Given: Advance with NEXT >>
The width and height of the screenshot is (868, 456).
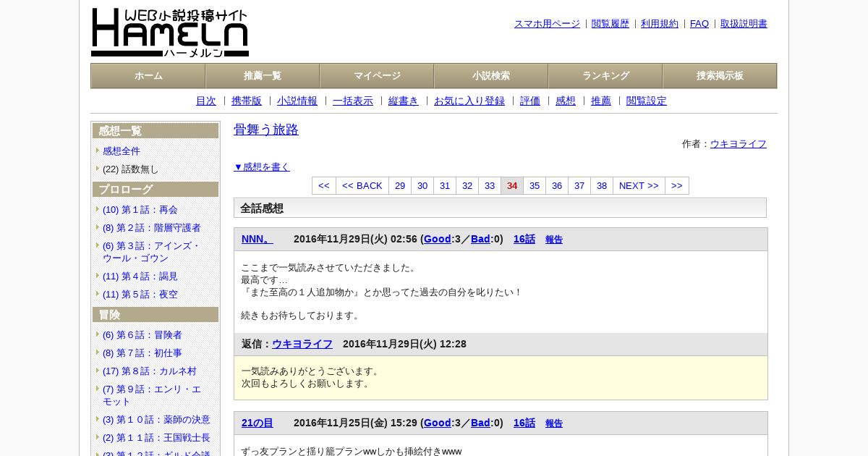Looking at the screenshot, I should coord(639,185).
